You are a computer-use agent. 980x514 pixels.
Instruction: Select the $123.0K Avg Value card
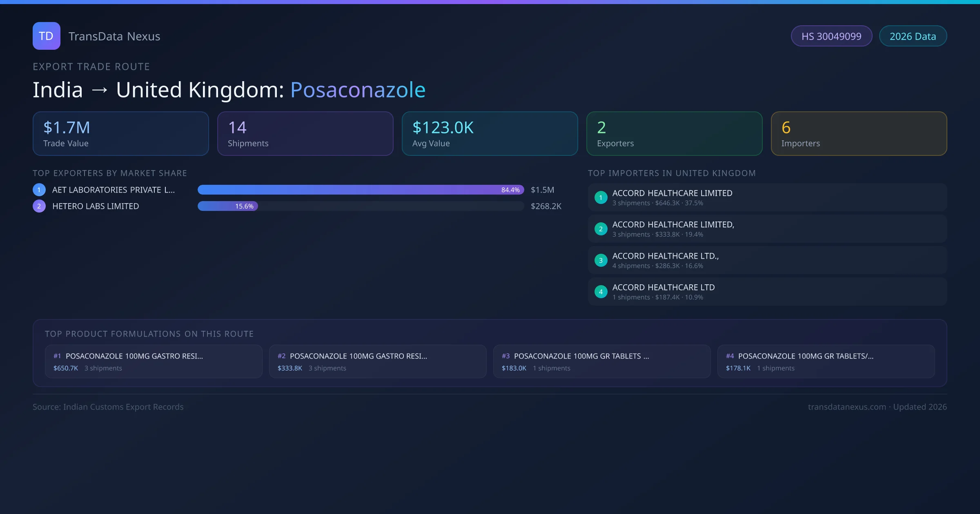coord(490,134)
